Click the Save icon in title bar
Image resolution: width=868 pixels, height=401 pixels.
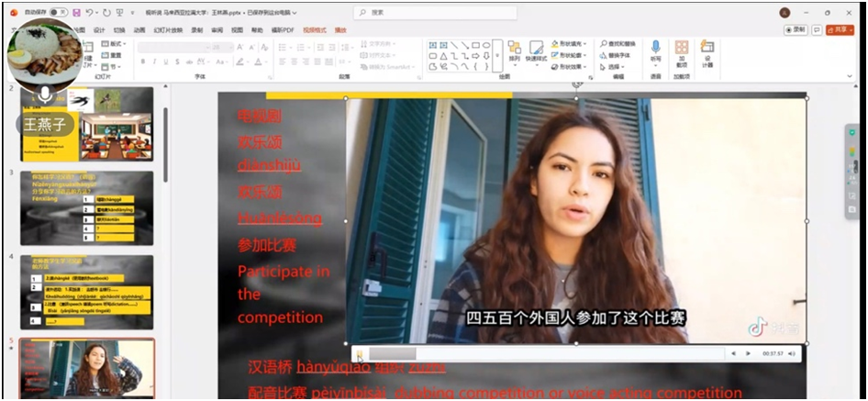[x=77, y=13]
